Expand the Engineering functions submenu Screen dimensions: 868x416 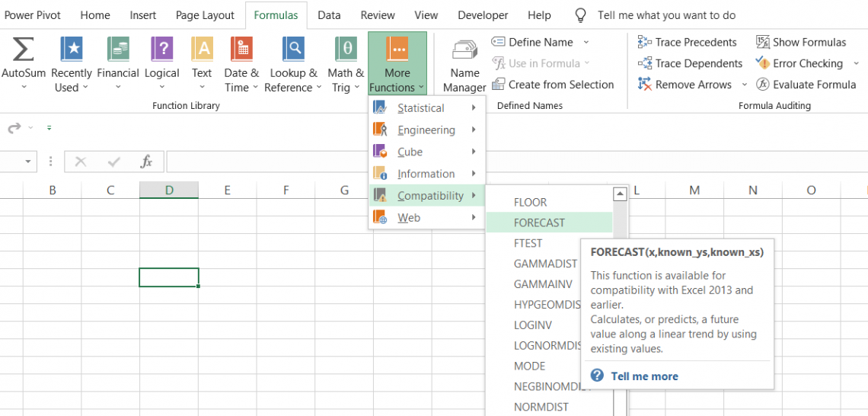click(426, 130)
